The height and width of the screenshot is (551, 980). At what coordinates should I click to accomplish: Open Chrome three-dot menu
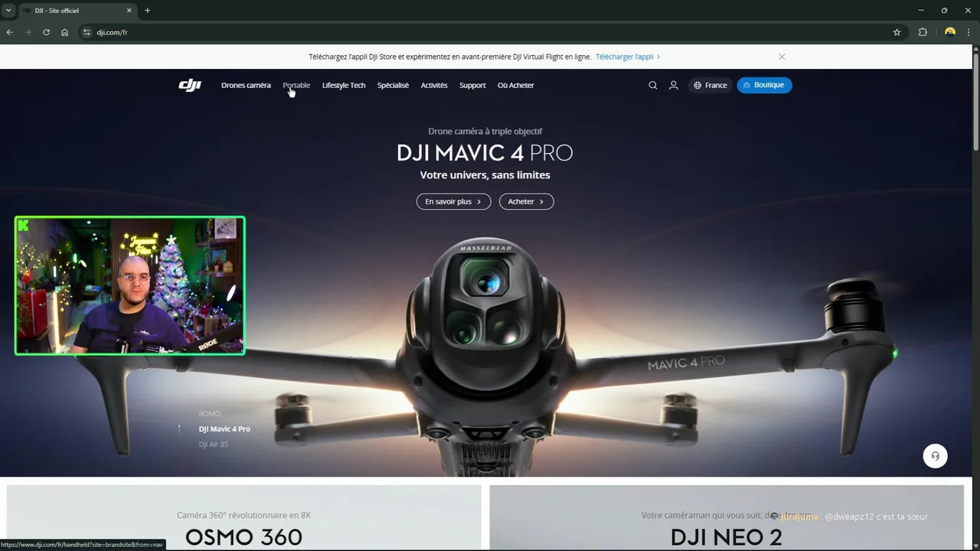[969, 32]
